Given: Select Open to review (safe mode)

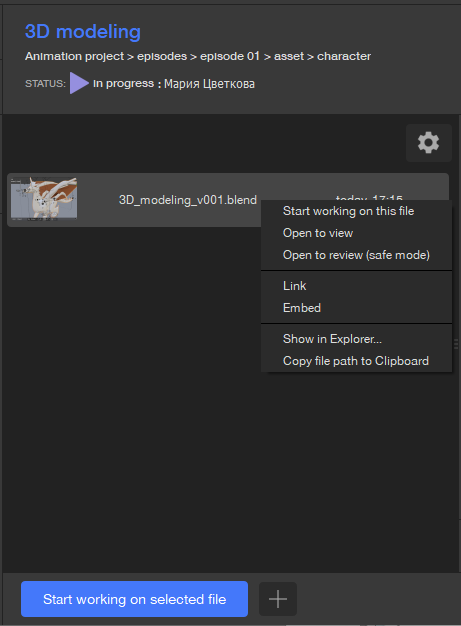Looking at the screenshot, I should pyautogui.click(x=356, y=255).
